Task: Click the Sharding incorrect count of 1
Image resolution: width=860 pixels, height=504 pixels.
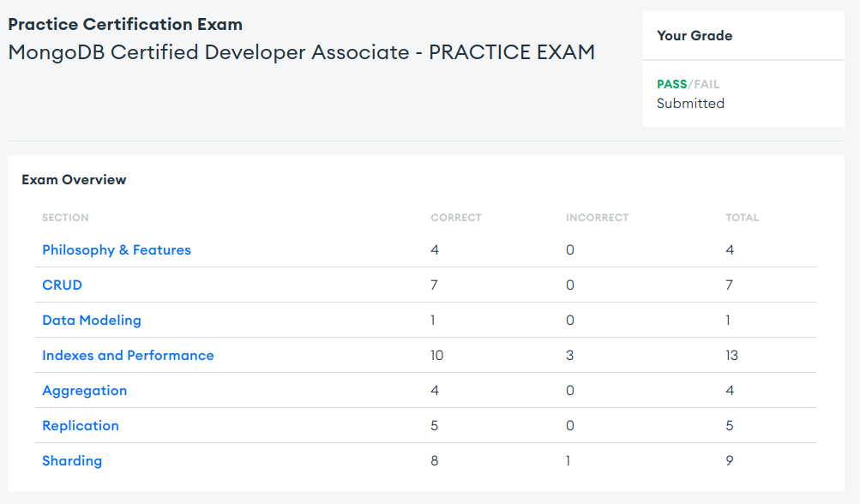Action: click(x=568, y=460)
